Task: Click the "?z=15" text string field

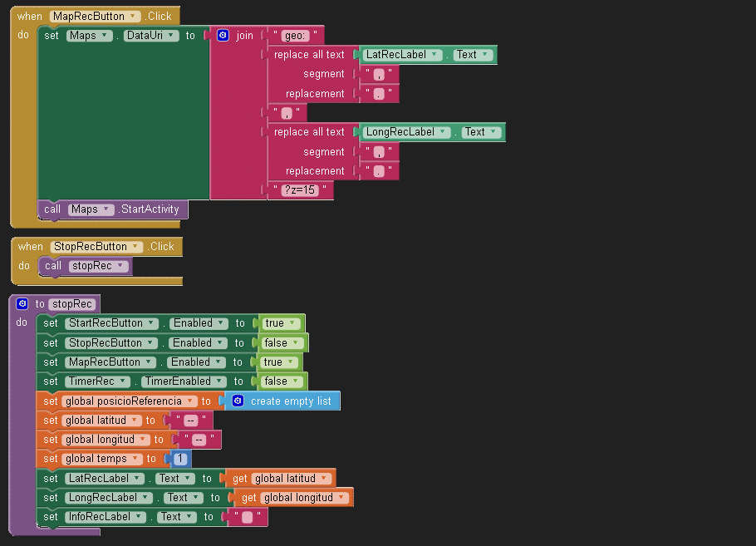Action: pos(299,190)
